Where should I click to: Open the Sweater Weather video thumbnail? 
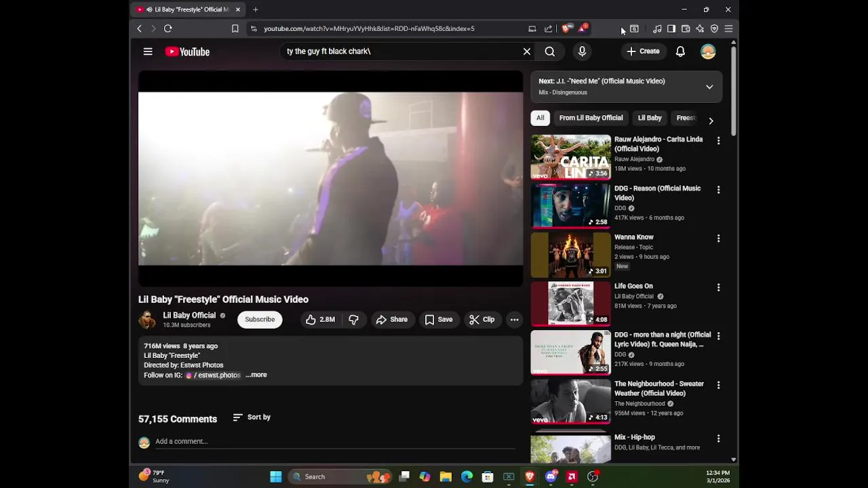pos(571,401)
